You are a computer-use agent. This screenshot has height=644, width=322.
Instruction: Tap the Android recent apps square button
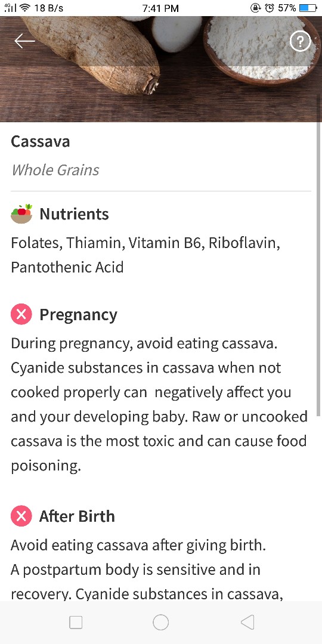pyautogui.click(x=76, y=622)
